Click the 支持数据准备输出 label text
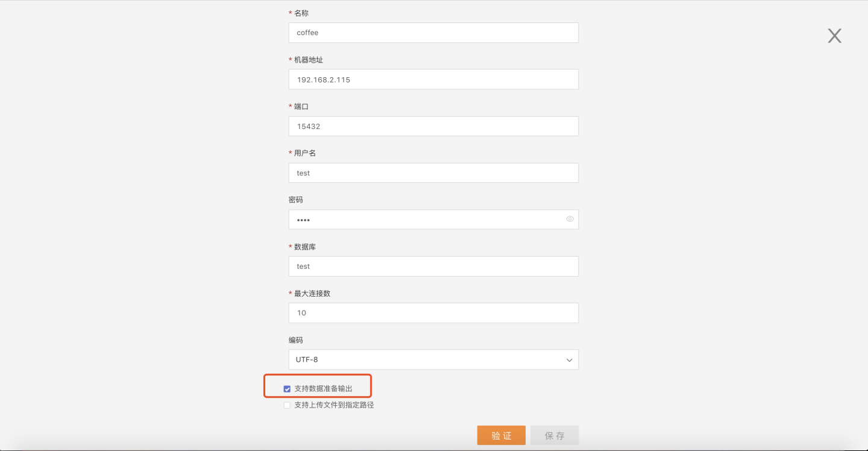This screenshot has height=451, width=868. coord(323,389)
